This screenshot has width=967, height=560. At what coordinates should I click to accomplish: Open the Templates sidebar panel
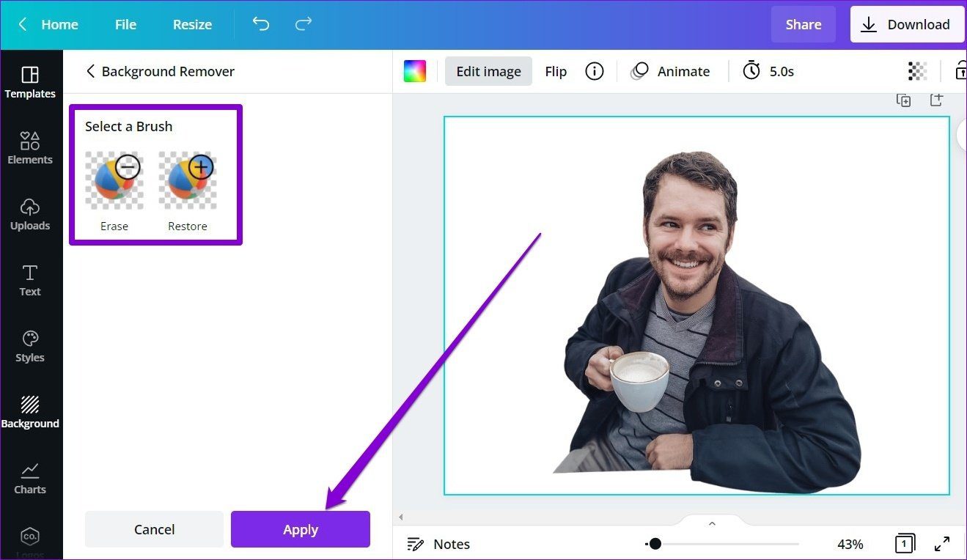tap(30, 82)
